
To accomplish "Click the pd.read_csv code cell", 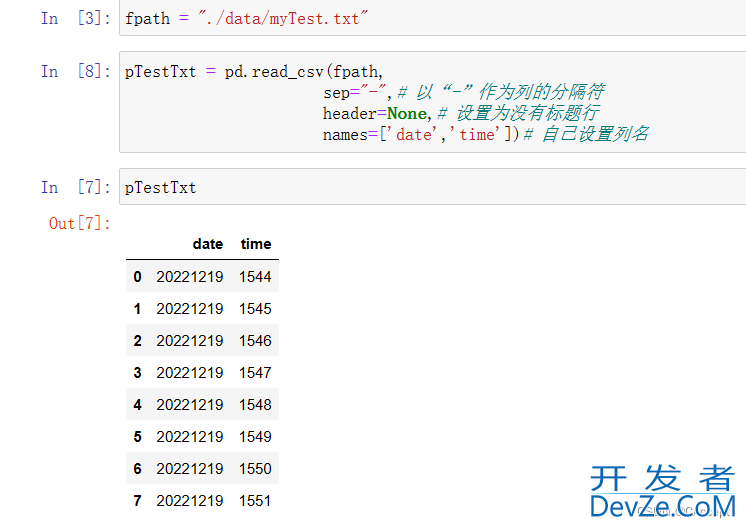I will [432, 102].
